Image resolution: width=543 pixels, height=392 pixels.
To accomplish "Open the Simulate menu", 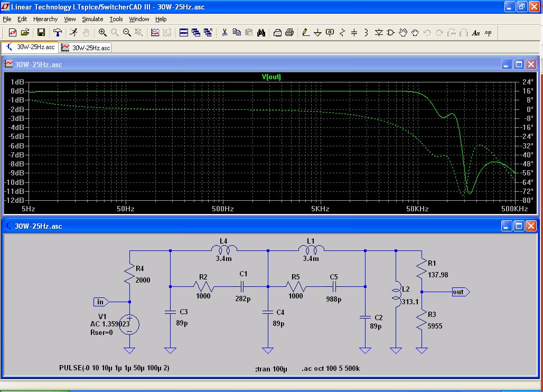I will click(x=92, y=19).
